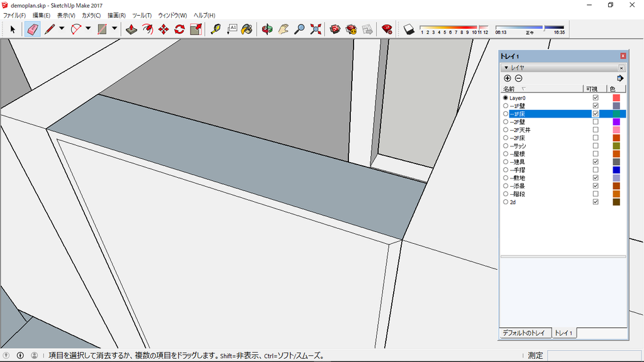Open the ヘルプ(H) menu
Viewport: 644px width, 362px height.
pos(204,16)
